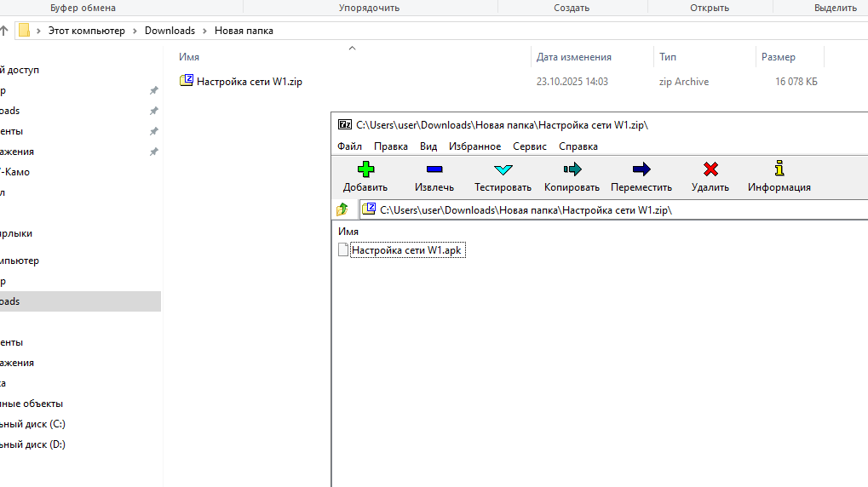Image resolution: width=868 pixels, height=487 pixels.
Task: Select Локальный диск (D:) in the sidebar
Action: (34, 444)
